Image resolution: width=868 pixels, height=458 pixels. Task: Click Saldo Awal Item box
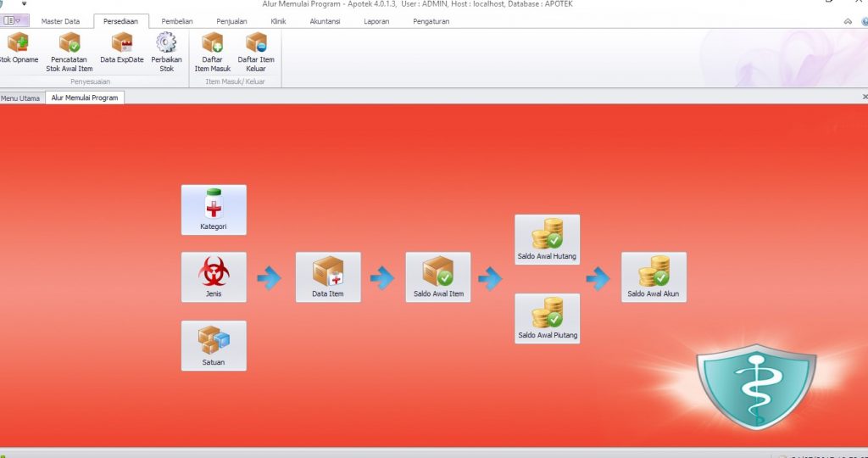(438, 276)
